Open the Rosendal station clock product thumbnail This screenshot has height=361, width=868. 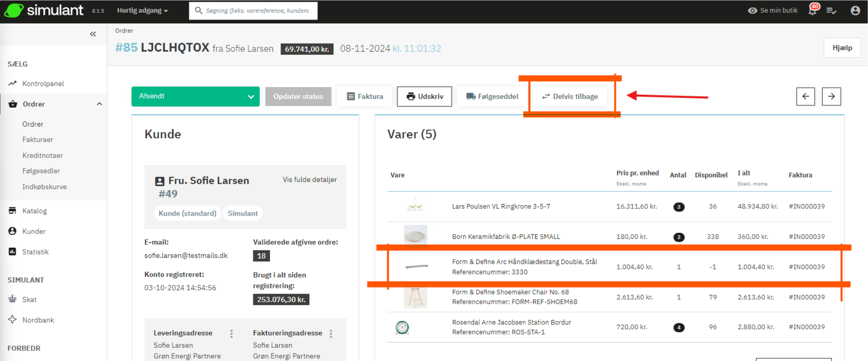(402, 328)
